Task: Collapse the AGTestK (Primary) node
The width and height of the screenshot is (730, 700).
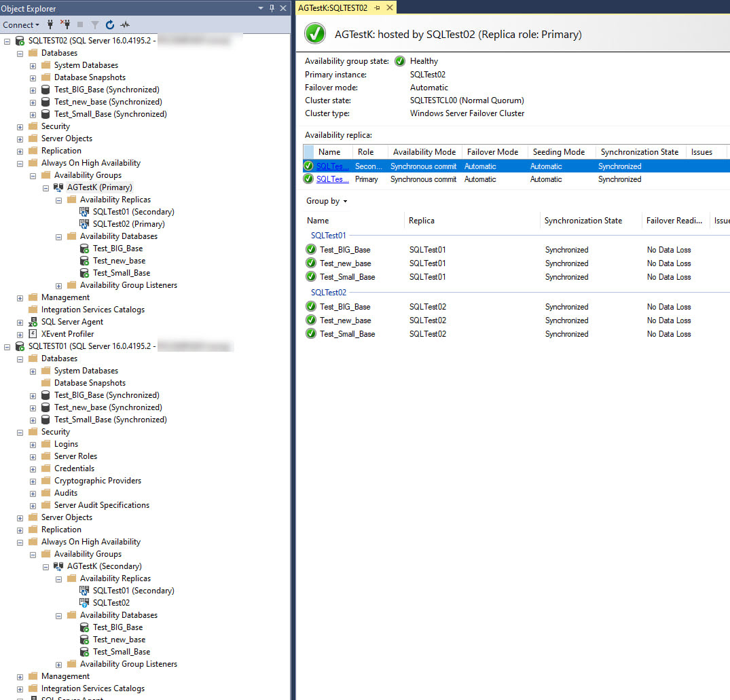Action: pyautogui.click(x=45, y=188)
